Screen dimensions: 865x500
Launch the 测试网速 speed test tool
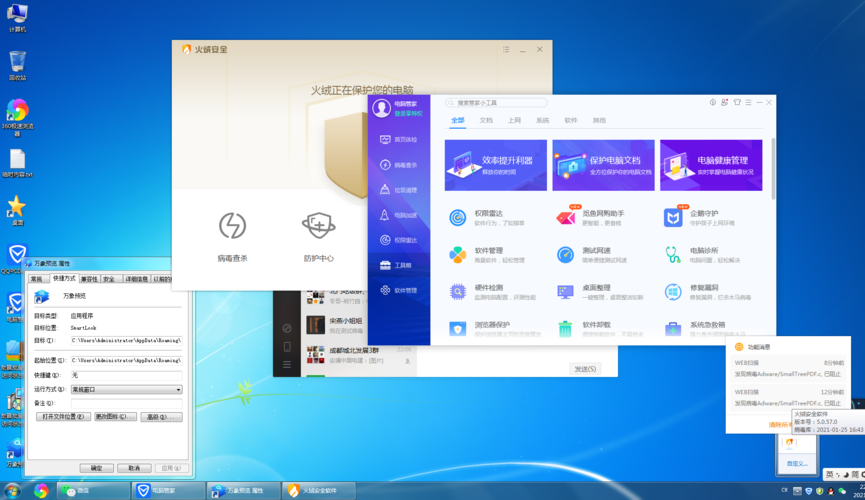click(x=566, y=255)
